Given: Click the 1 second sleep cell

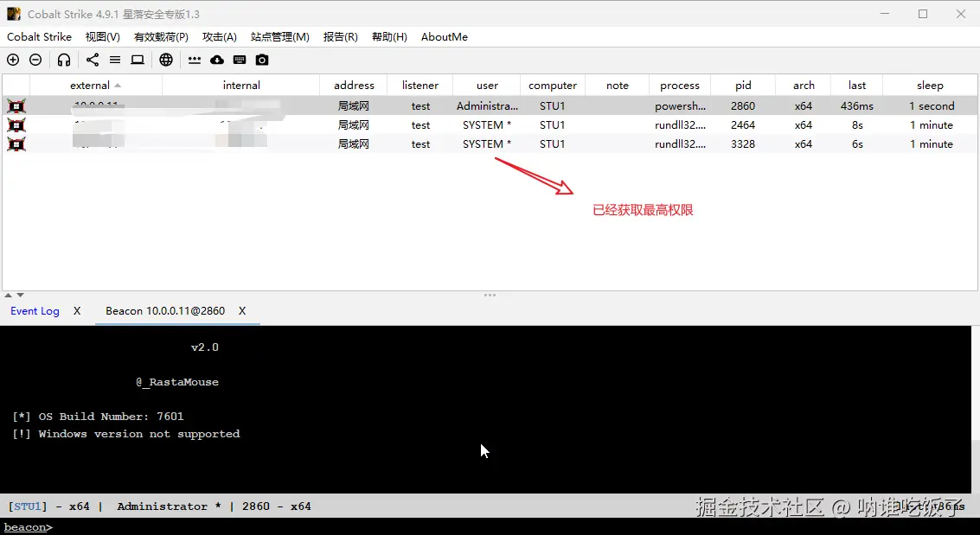Looking at the screenshot, I should [x=932, y=106].
